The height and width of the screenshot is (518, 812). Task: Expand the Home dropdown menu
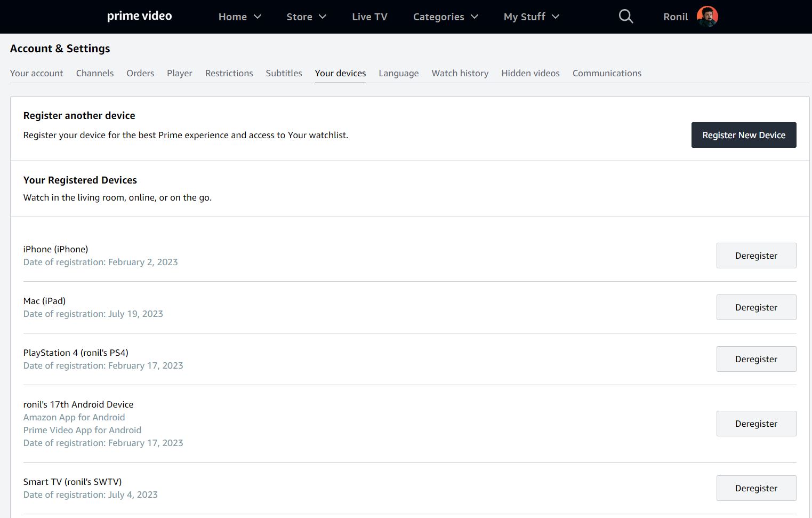[x=239, y=17]
